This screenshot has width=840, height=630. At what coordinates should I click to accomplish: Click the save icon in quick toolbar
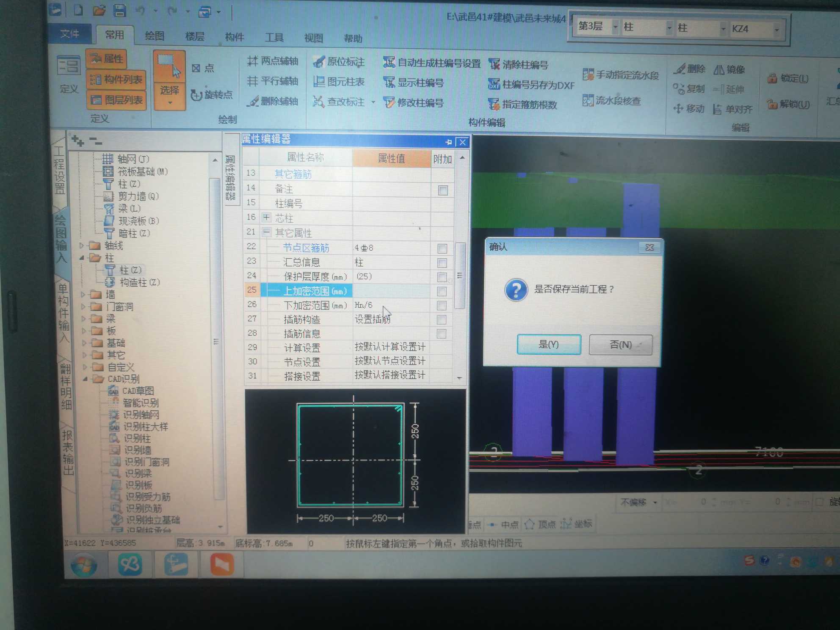point(120,11)
